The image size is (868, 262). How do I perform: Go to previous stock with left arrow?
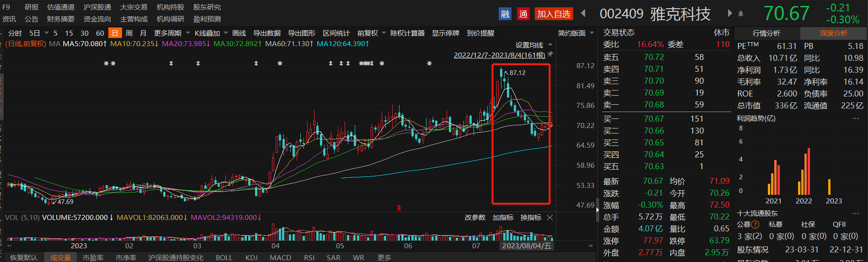(x=583, y=13)
